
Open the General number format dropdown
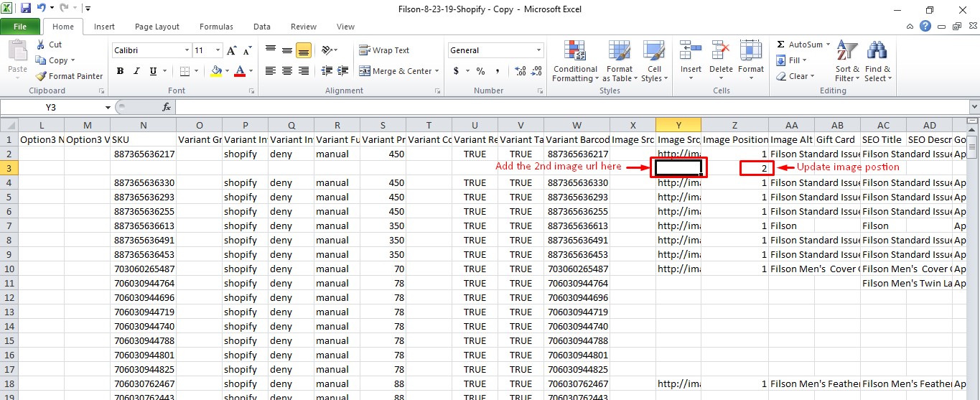538,50
